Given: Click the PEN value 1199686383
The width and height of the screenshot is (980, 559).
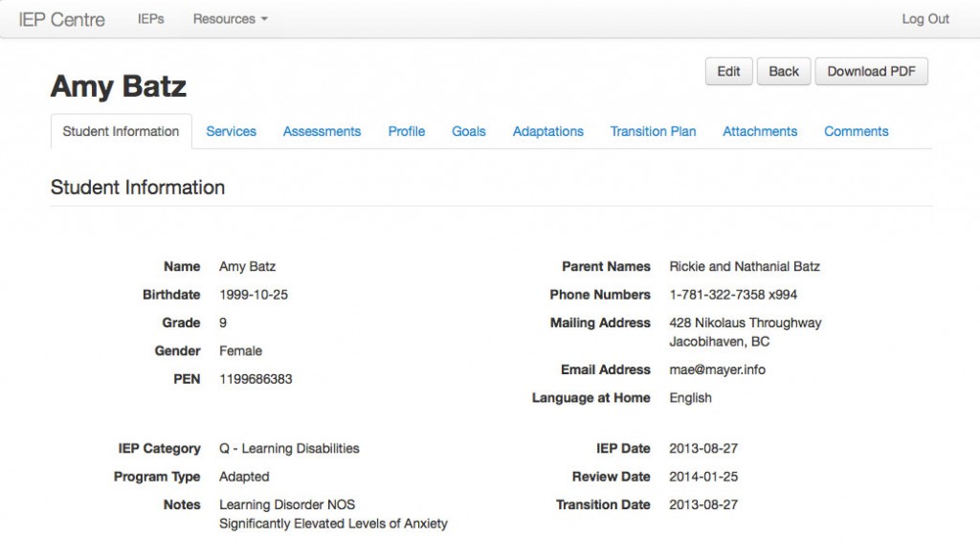Looking at the screenshot, I should pyautogui.click(x=256, y=379).
